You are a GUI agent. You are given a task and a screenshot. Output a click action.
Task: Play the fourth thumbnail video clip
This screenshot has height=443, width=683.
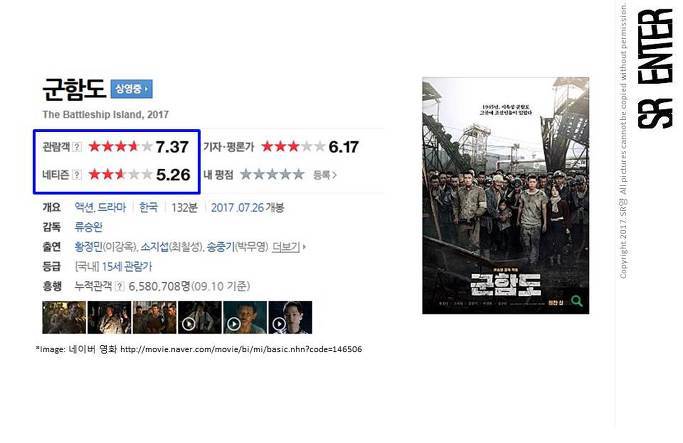(x=189, y=324)
